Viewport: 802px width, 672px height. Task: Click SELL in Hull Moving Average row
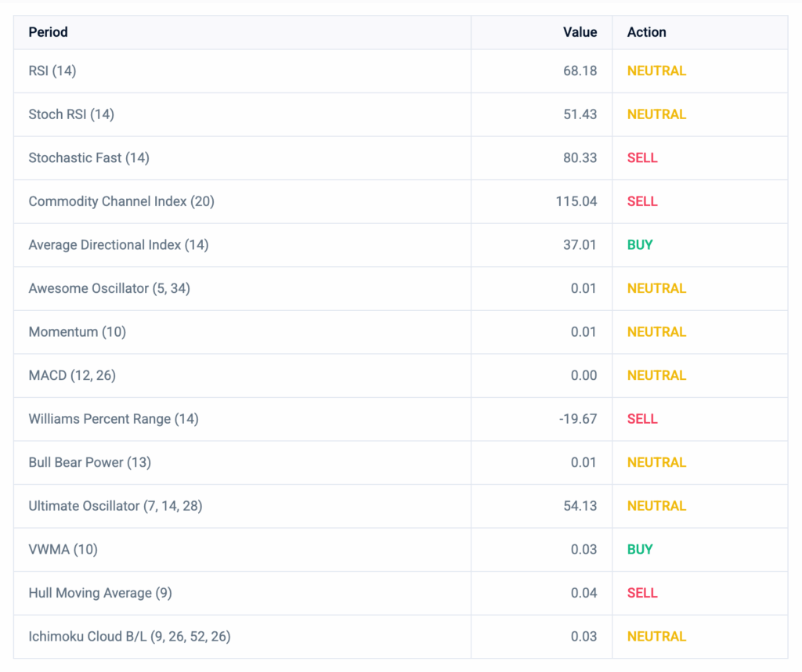pyautogui.click(x=642, y=592)
